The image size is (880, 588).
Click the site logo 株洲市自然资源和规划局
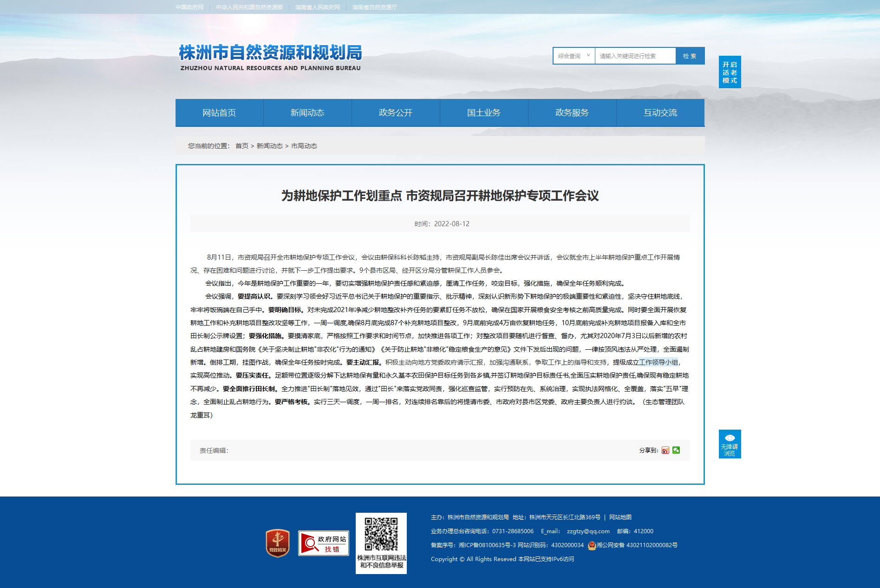[270, 58]
